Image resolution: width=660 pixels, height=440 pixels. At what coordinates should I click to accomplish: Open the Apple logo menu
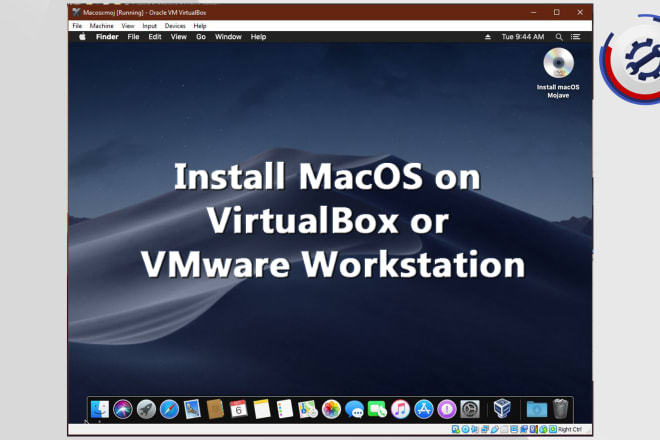(x=82, y=37)
